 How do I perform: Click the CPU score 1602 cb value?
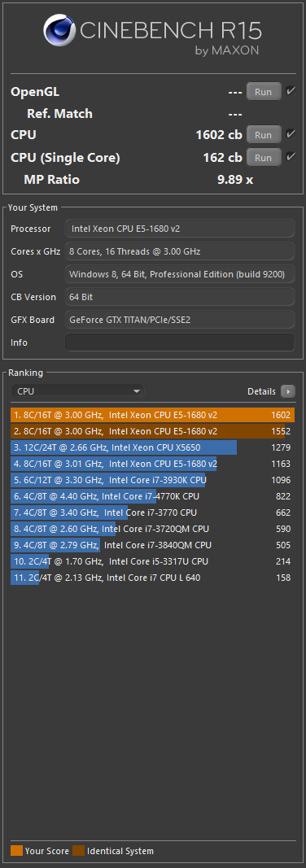coord(219,134)
